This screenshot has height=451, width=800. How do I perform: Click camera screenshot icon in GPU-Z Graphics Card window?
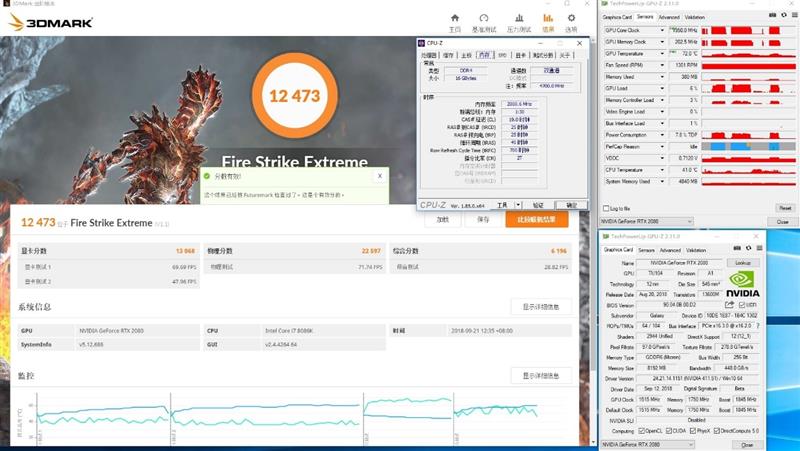(737, 248)
